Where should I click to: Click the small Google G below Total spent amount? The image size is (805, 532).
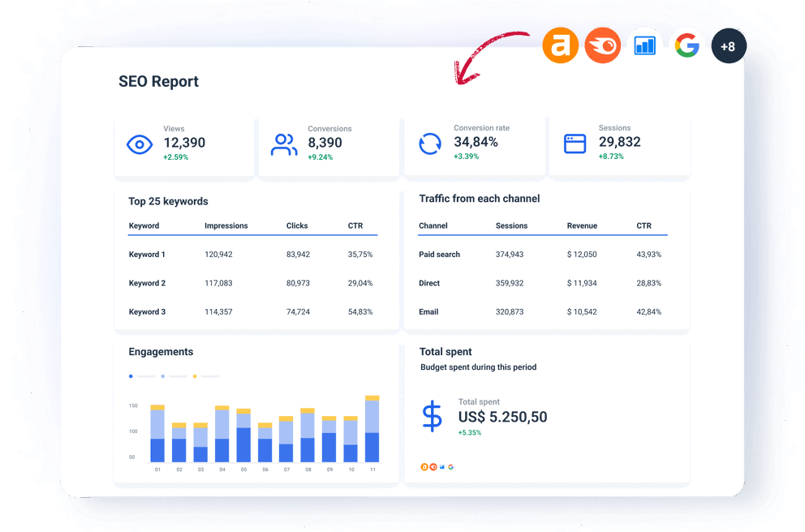pos(450,467)
